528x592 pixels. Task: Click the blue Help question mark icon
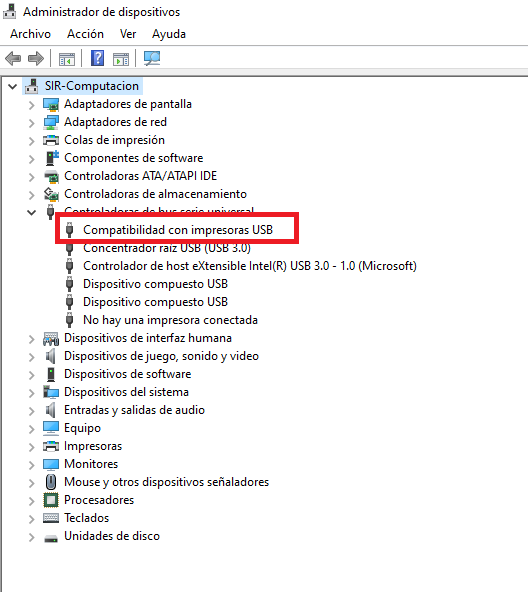[97, 58]
